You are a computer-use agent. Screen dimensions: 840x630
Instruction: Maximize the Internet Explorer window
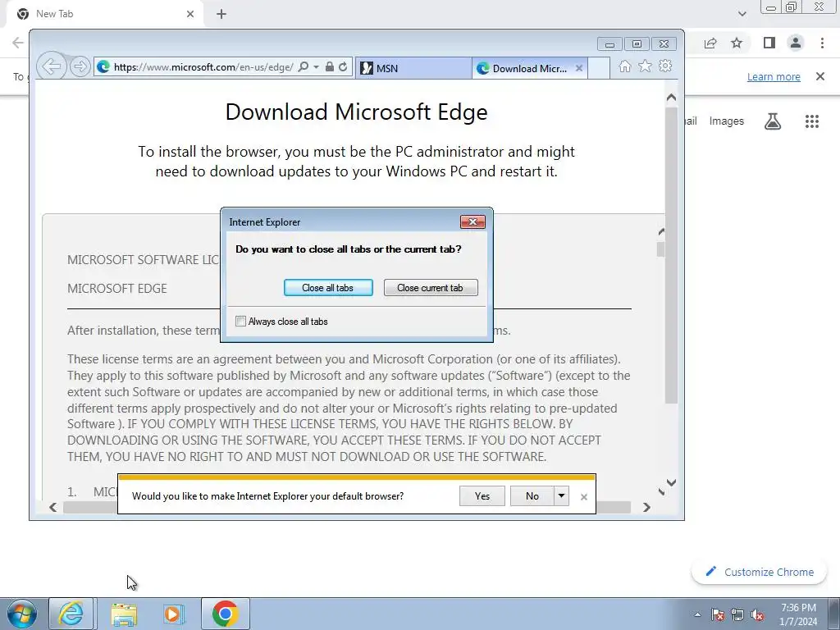[637, 44]
